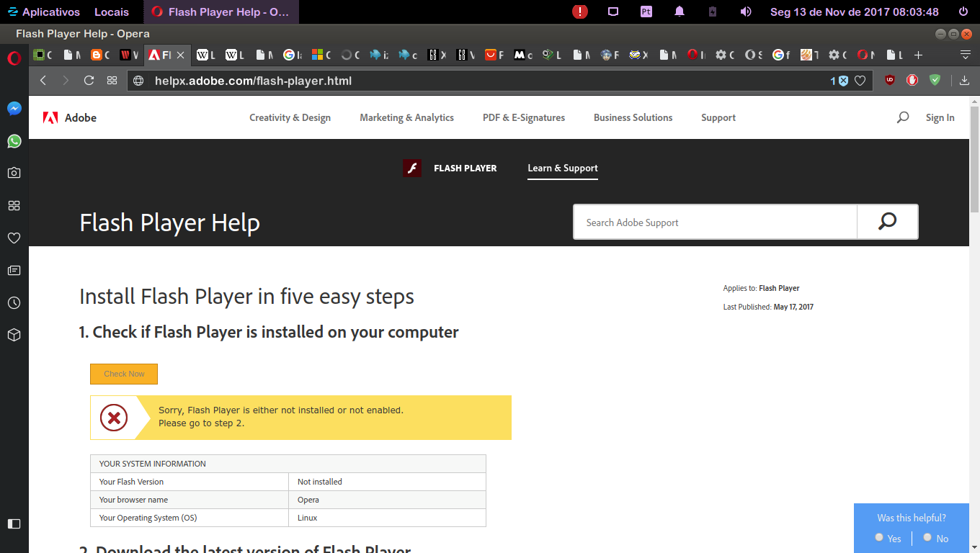The image size is (980, 553).
Task: Open Creativity & Design menu
Action: (290, 117)
